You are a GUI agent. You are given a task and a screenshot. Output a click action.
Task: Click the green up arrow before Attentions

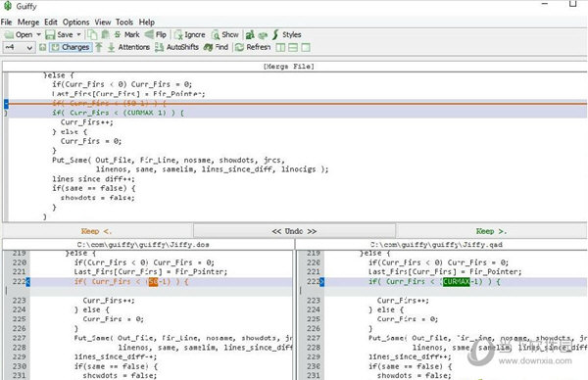(99, 47)
